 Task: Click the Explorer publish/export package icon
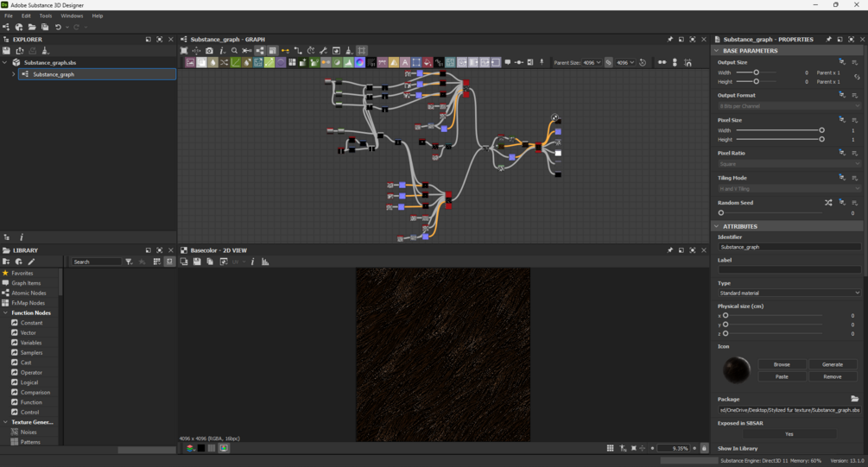click(20, 50)
